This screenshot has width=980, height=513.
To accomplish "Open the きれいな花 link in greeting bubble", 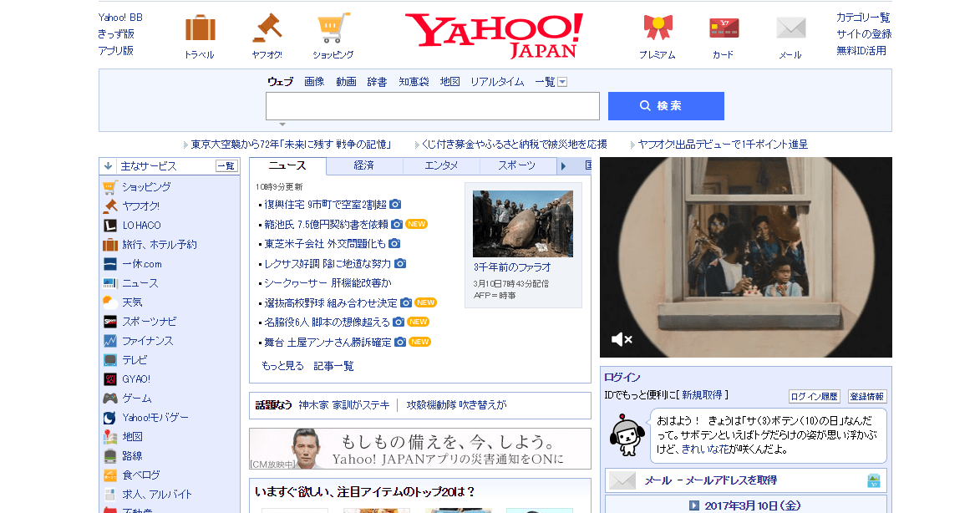I will point(703,450).
